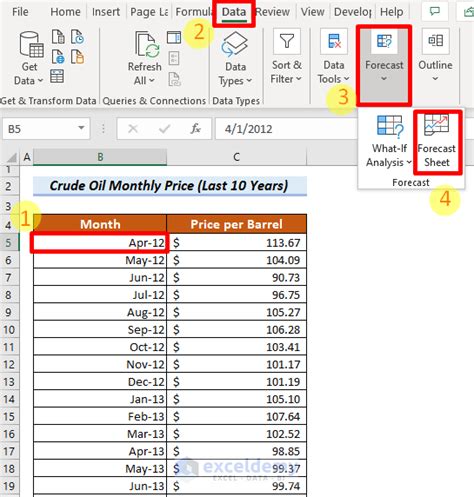Screen dimensions: 474x497
Task: Click the Recent Sources icon
Action: pyautogui.click(x=78, y=37)
